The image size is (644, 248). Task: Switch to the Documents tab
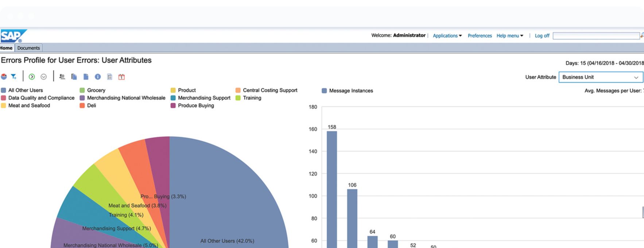28,48
